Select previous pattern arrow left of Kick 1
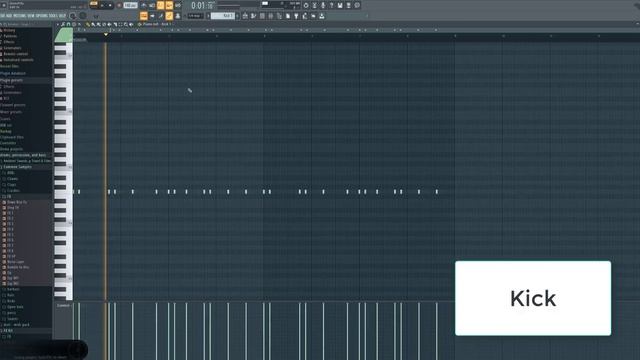This screenshot has height=360, width=640. coord(208,16)
